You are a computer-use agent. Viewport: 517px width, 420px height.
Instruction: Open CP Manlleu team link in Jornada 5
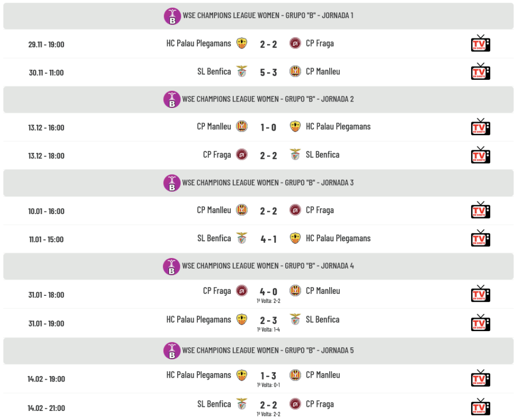tap(323, 375)
